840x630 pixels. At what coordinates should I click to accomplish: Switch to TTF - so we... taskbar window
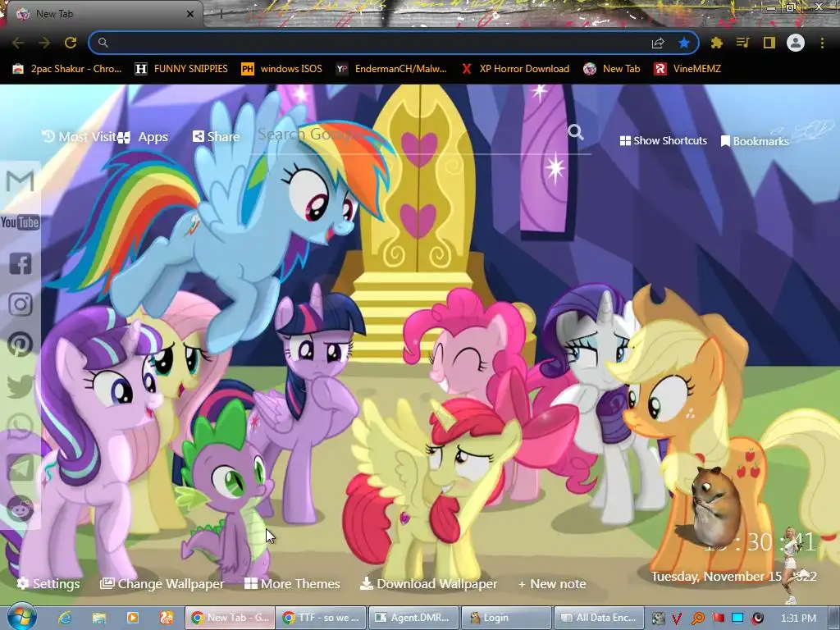pos(322,618)
